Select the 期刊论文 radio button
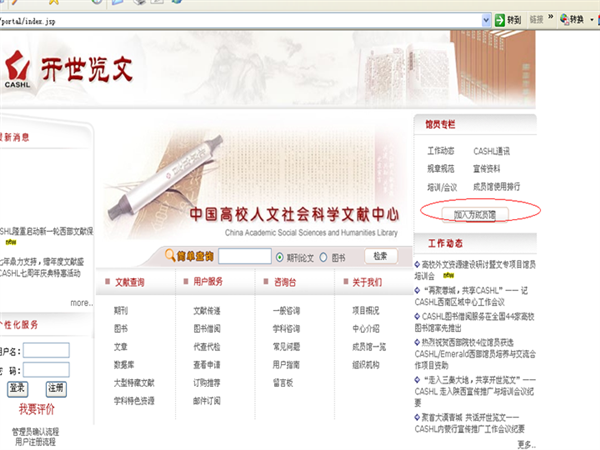 280,258
